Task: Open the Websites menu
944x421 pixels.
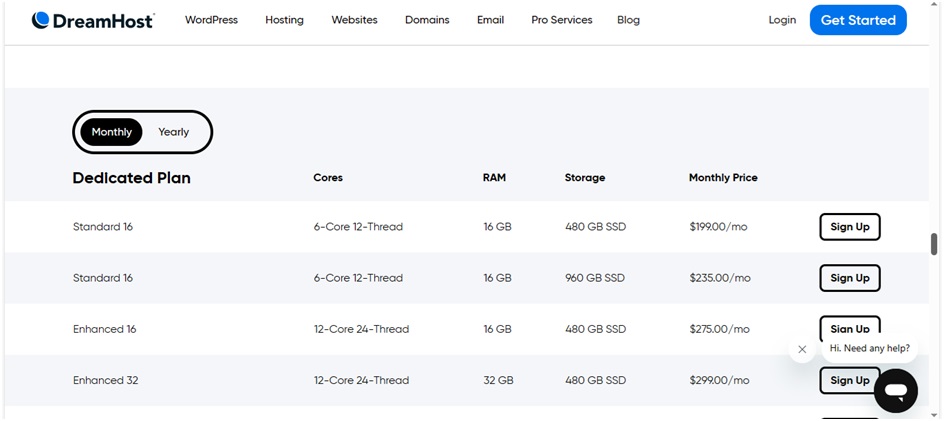Action: [354, 20]
